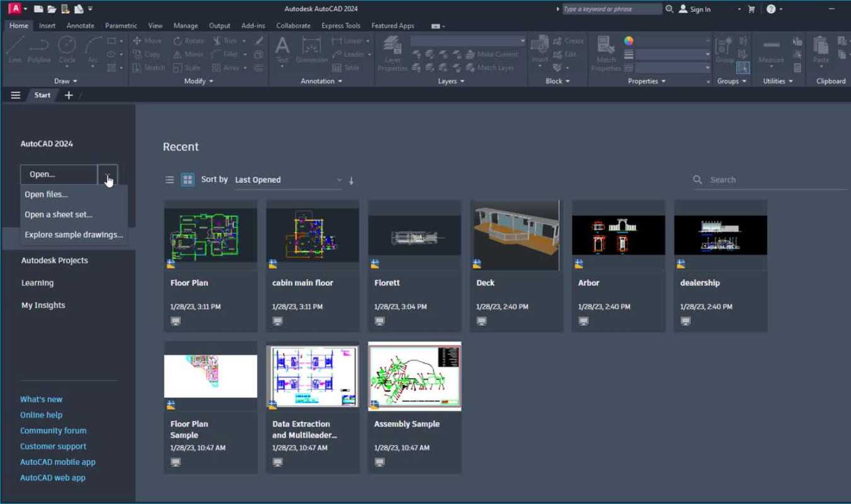Screen dimensions: 851x504
Task: Select the Text annotation tool
Action: point(282,49)
